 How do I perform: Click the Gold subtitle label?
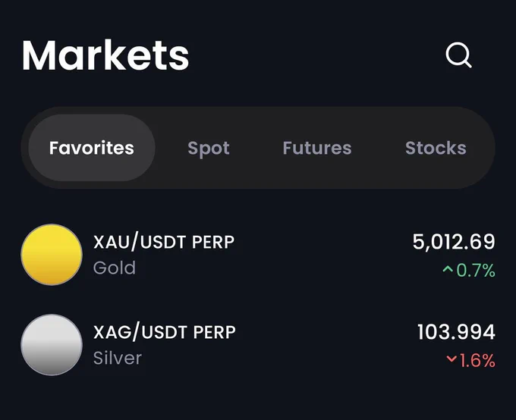click(115, 268)
